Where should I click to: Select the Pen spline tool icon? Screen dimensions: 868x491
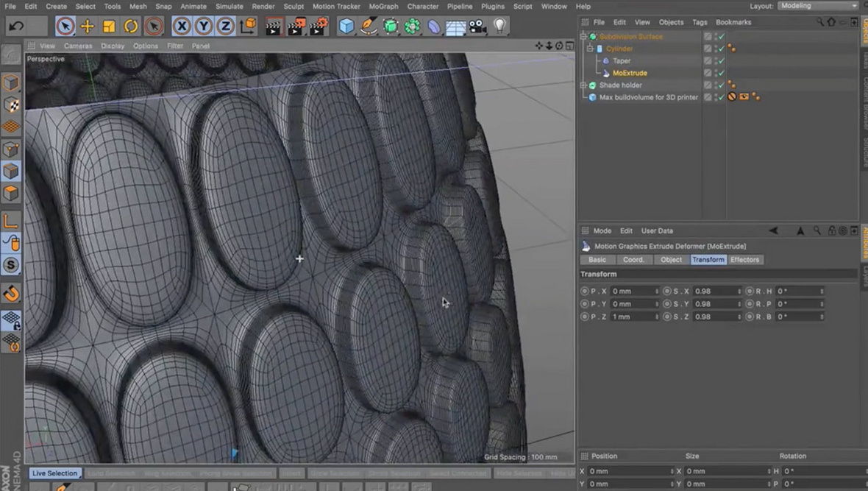(368, 26)
